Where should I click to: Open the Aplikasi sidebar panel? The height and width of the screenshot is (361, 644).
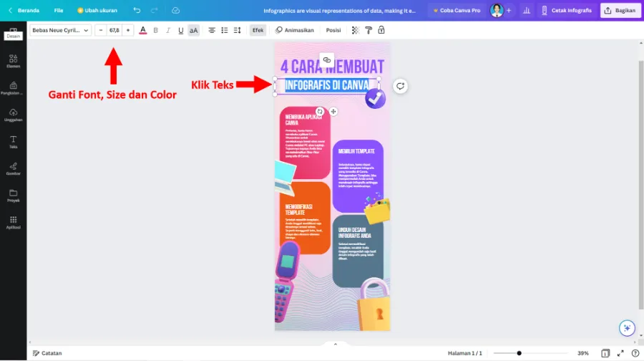point(13,223)
